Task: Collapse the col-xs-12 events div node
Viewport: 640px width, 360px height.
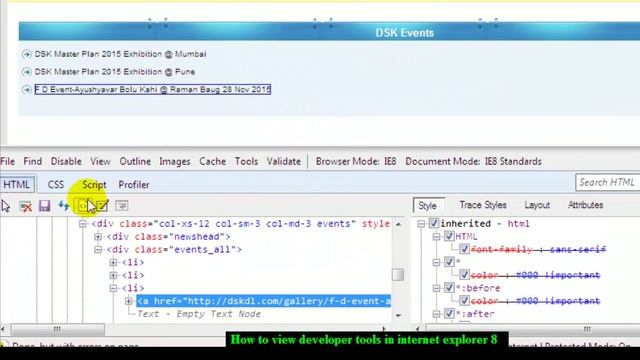Action: [x=82, y=224]
